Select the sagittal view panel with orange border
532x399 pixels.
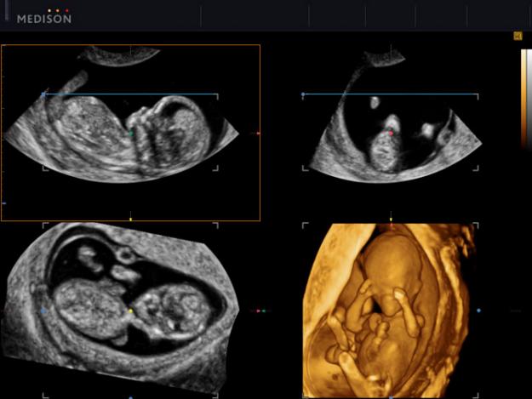130,132
